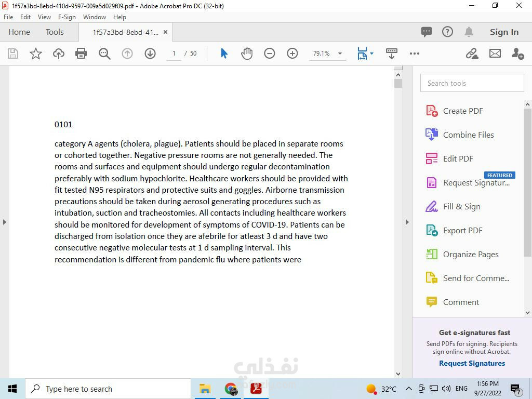This screenshot has width=532, height=399.
Task: Open the Edit PDF tool
Action: pyautogui.click(x=458, y=159)
